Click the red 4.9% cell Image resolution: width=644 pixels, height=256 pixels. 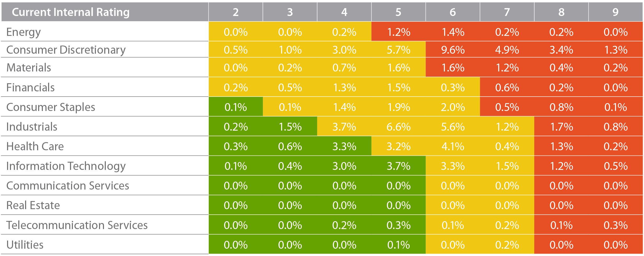(x=507, y=50)
